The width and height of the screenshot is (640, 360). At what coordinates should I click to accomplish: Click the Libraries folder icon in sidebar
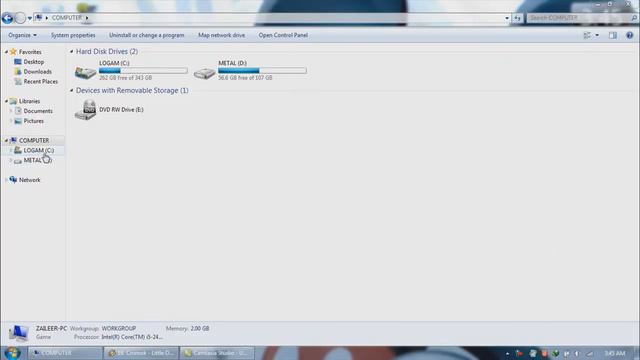(13, 101)
